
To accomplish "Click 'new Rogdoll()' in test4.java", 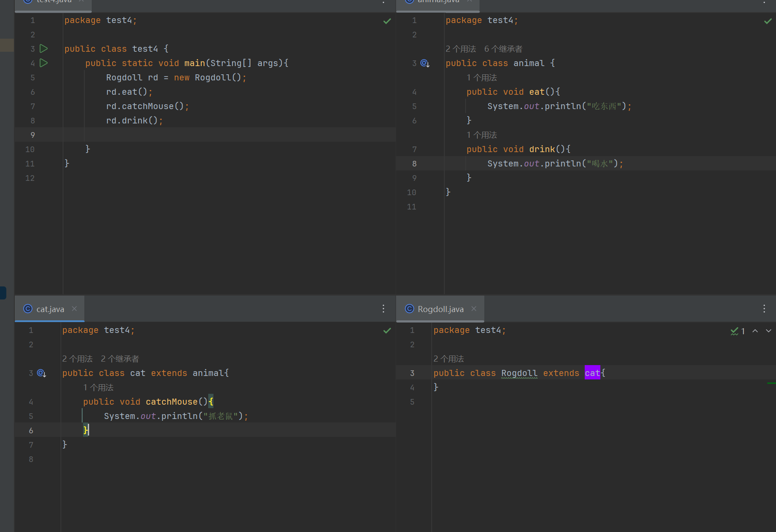I will pyautogui.click(x=207, y=77).
